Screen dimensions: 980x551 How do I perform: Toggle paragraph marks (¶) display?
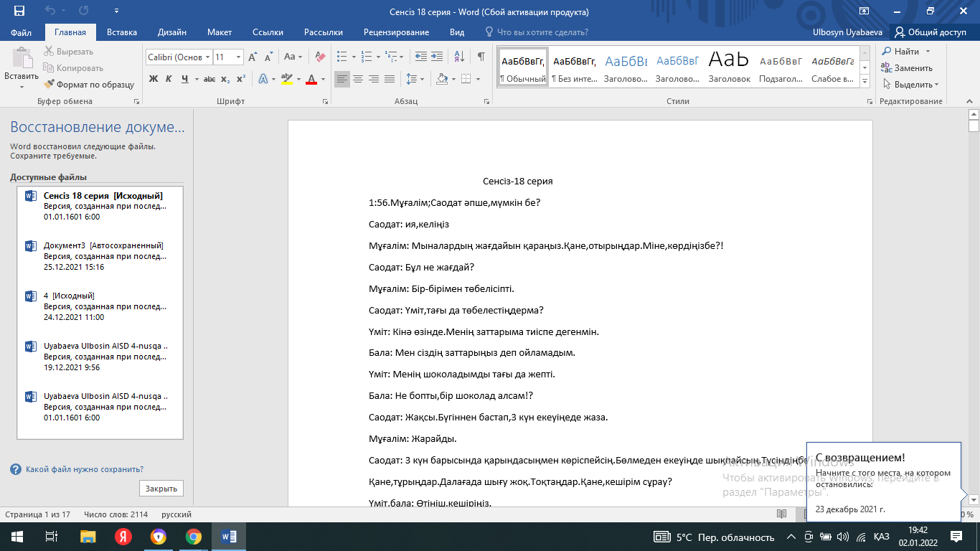click(x=481, y=57)
